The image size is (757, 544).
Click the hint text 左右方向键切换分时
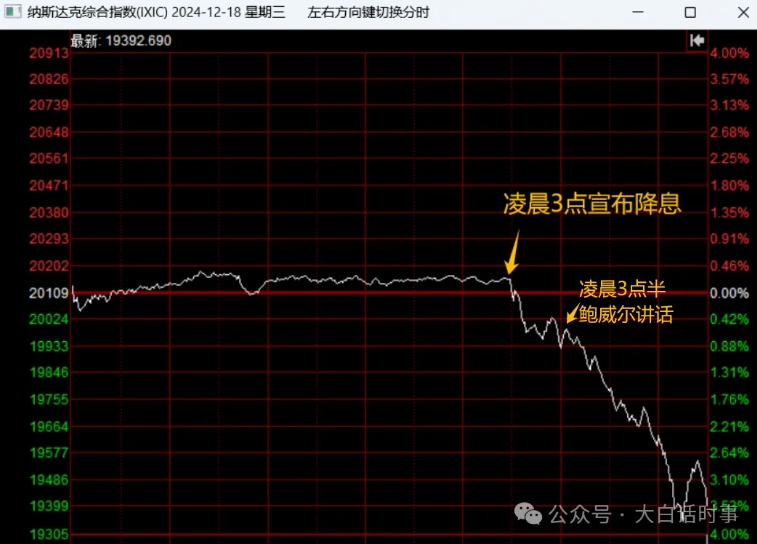pyautogui.click(x=368, y=12)
